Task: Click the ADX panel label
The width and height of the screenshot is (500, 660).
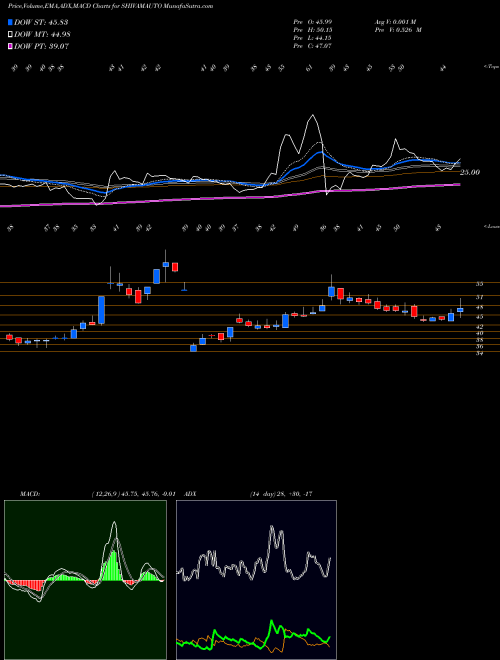Action: point(190,494)
